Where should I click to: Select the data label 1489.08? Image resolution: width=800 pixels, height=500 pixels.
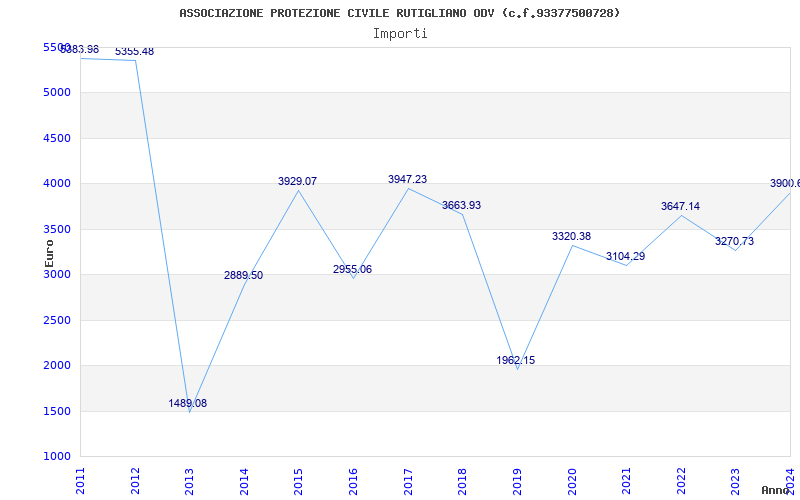click(188, 403)
